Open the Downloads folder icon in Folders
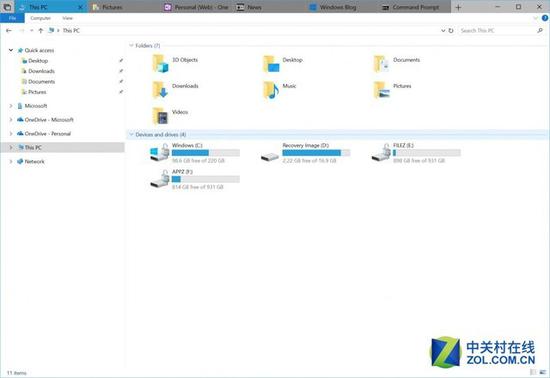This screenshot has height=378, width=550. pyautogui.click(x=160, y=90)
